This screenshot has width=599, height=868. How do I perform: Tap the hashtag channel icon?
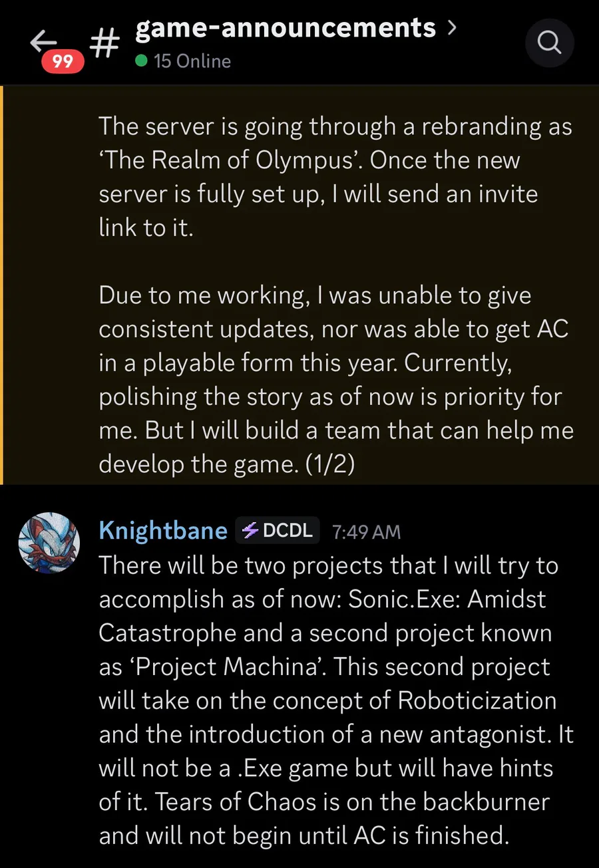pyautogui.click(x=104, y=43)
